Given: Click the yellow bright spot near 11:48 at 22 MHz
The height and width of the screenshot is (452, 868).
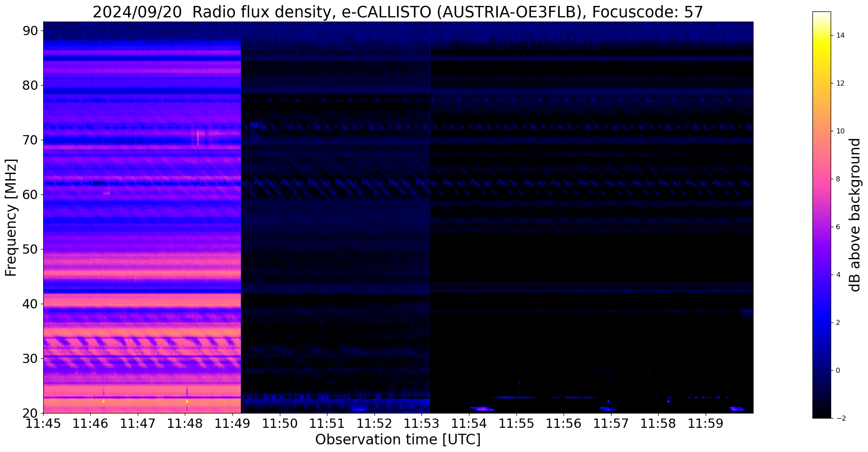Looking at the screenshot, I should tap(187, 401).
